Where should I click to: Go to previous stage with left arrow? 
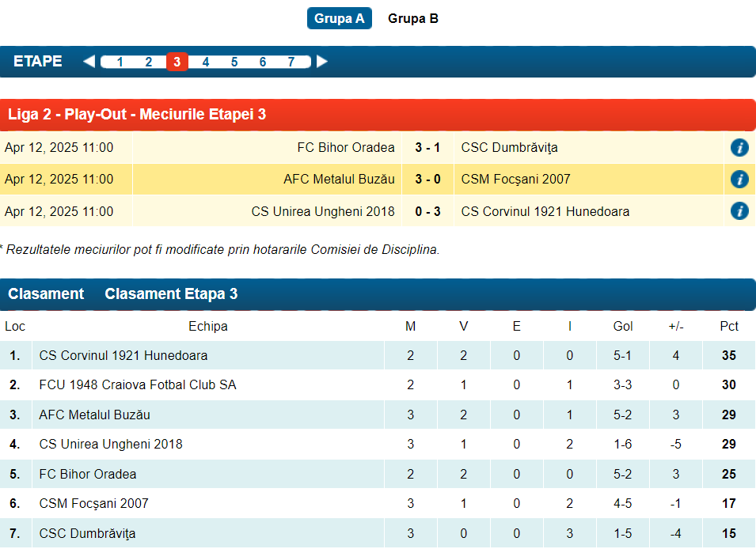click(x=89, y=62)
